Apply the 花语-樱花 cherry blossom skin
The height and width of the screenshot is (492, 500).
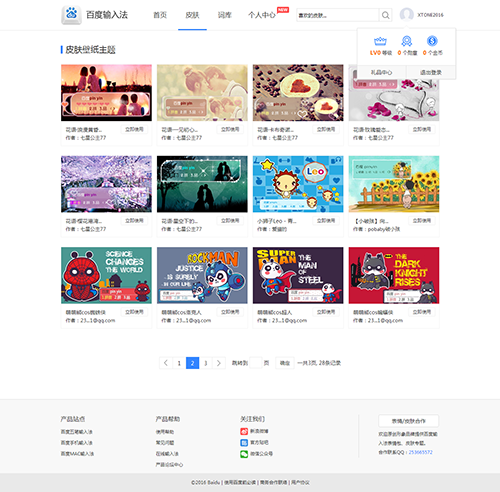pyautogui.click(x=134, y=221)
